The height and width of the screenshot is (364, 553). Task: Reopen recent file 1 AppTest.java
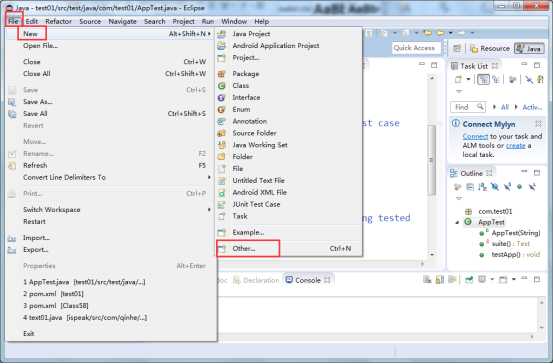coord(111,282)
